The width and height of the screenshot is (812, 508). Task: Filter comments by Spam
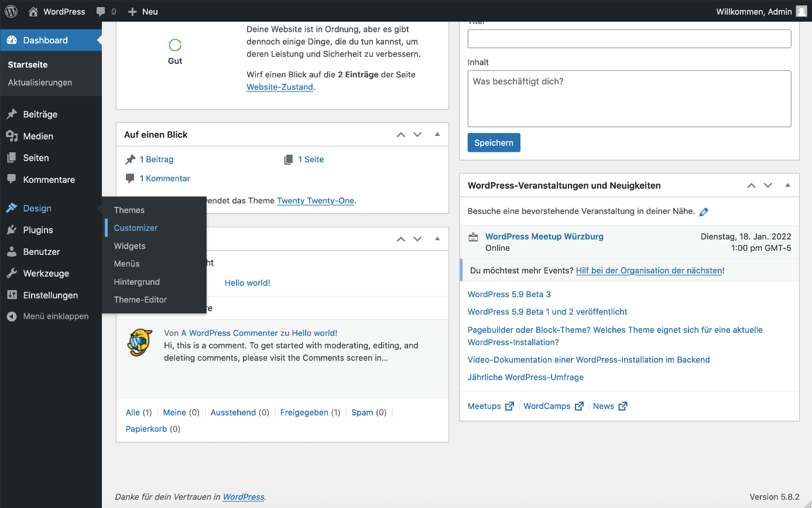[x=362, y=412]
